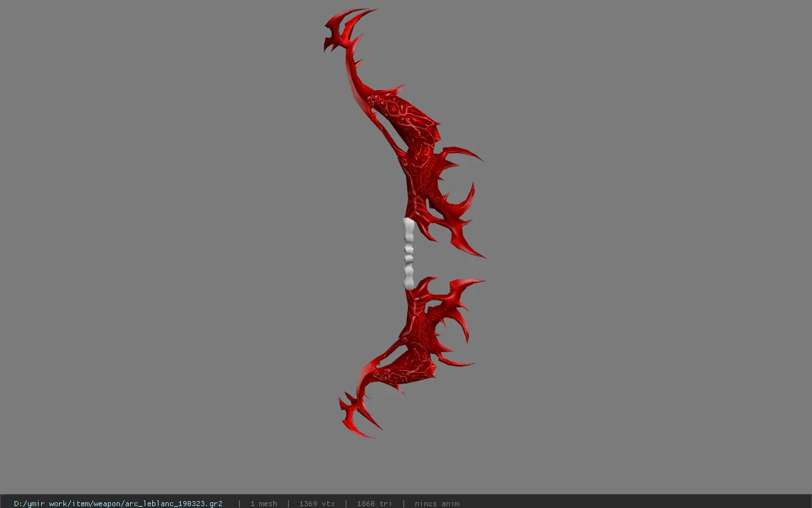812x508 pixels.
Task: Click the '1369 vtx' vertex count
Action: tap(317, 504)
